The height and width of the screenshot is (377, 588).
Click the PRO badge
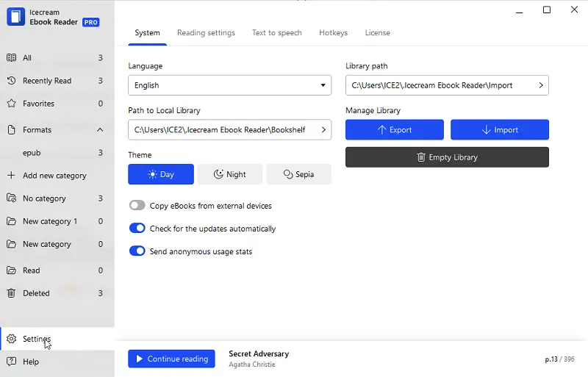[x=90, y=22]
